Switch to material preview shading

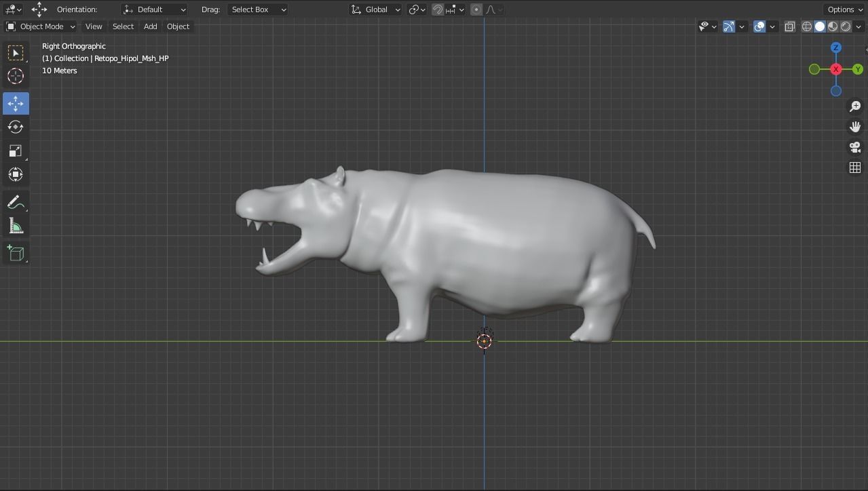click(833, 26)
